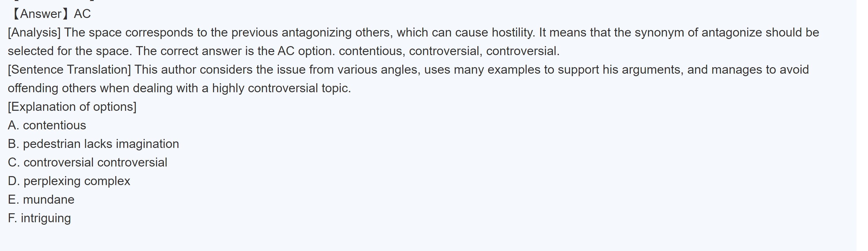Screen dimensions: 868x251
Task: Select option C. controversial controversial
Action: point(88,162)
